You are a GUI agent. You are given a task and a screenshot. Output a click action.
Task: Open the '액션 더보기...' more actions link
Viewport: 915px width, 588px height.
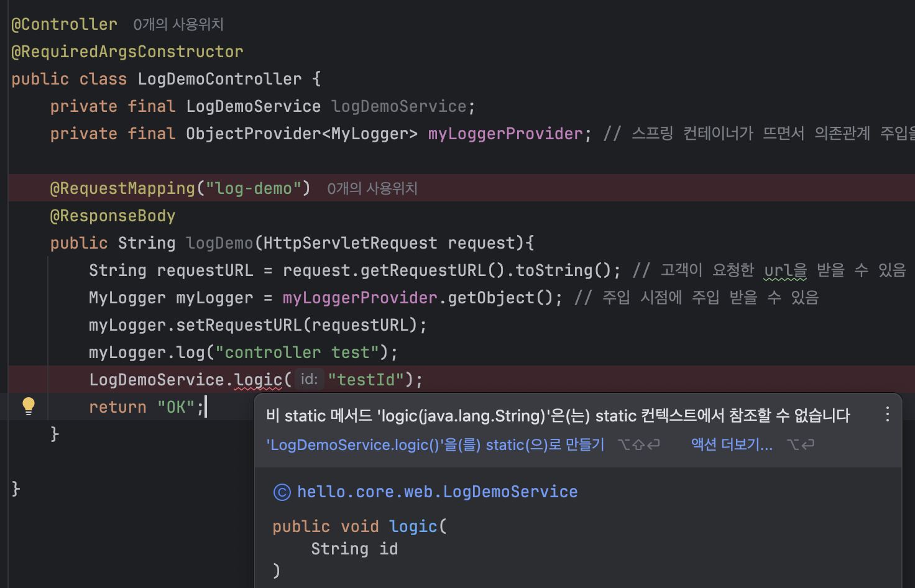click(x=732, y=444)
